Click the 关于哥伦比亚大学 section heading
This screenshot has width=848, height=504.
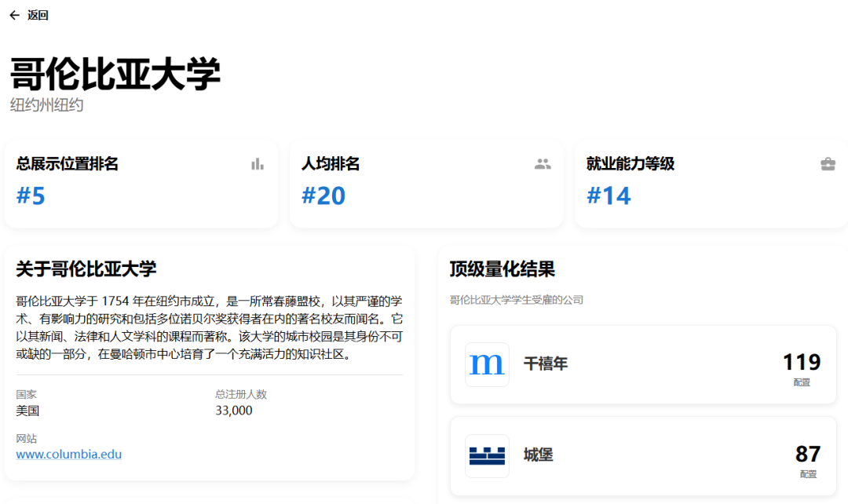[86, 269]
